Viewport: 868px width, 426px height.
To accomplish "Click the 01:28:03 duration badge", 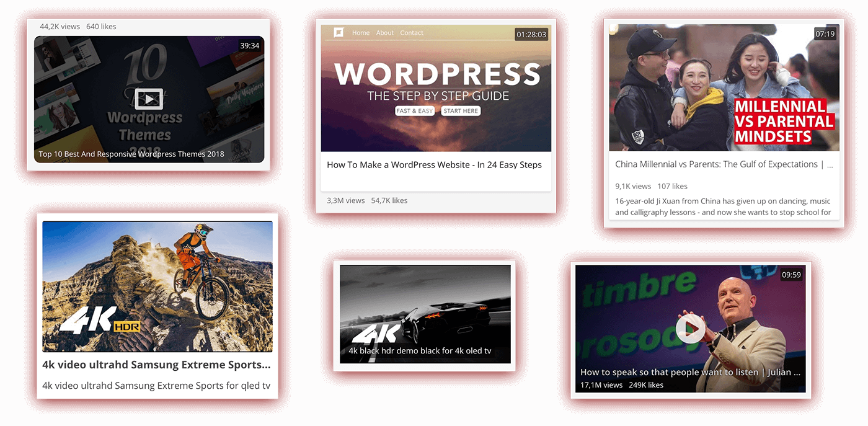I will click(531, 35).
